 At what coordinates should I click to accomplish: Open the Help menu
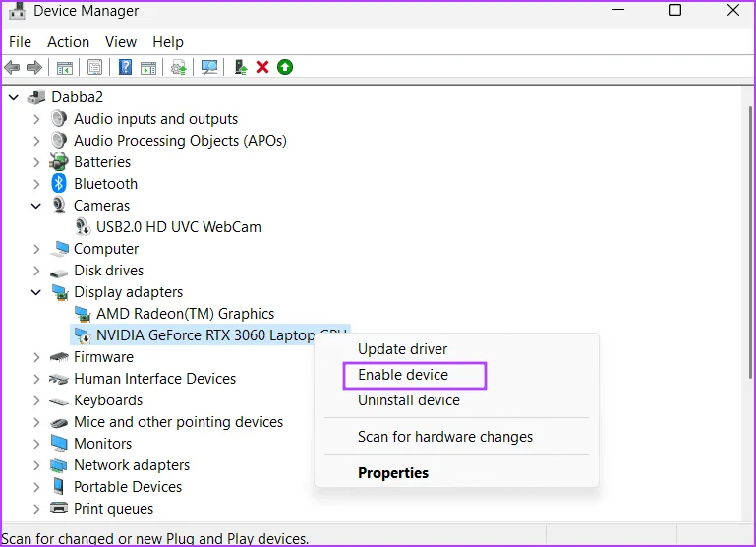168,42
